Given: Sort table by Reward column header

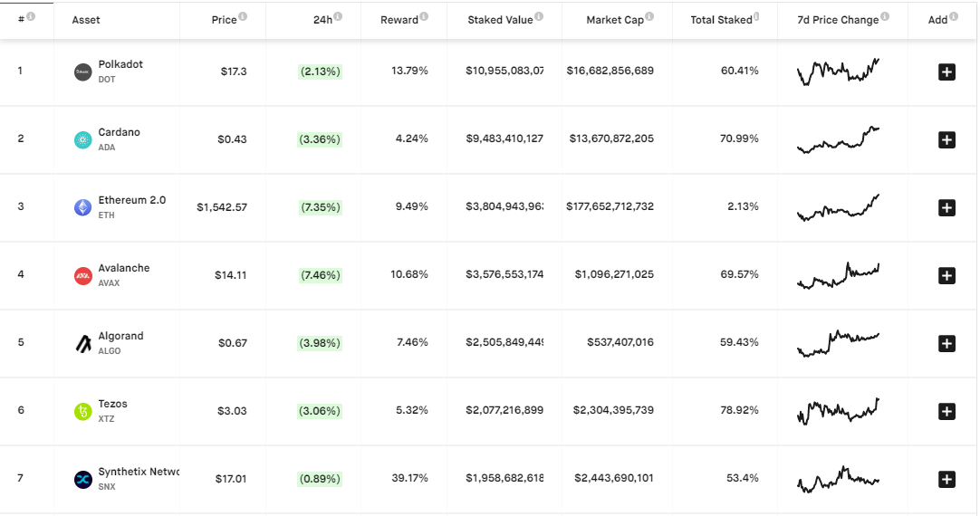Looking at the screenshot, I should [399, 20].
